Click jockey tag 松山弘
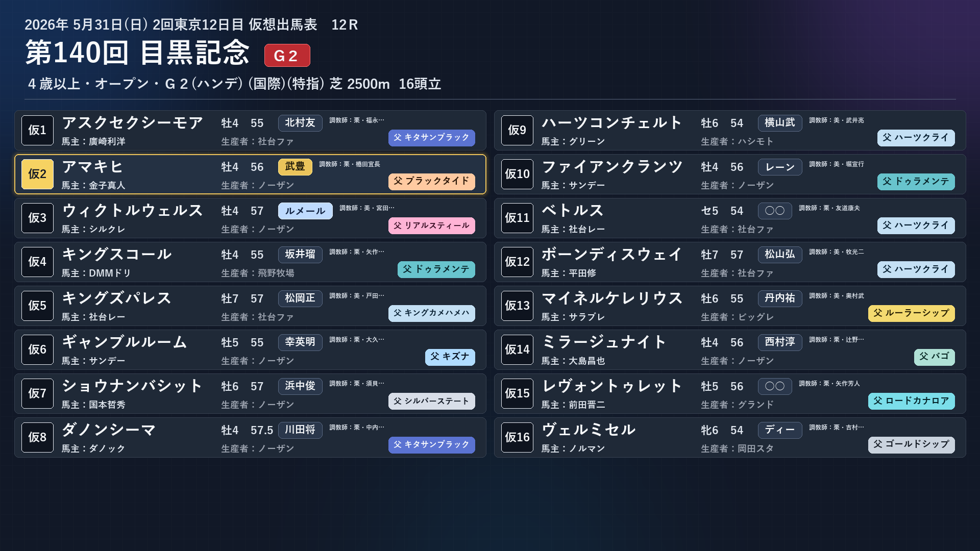 [x=780, y=255]
